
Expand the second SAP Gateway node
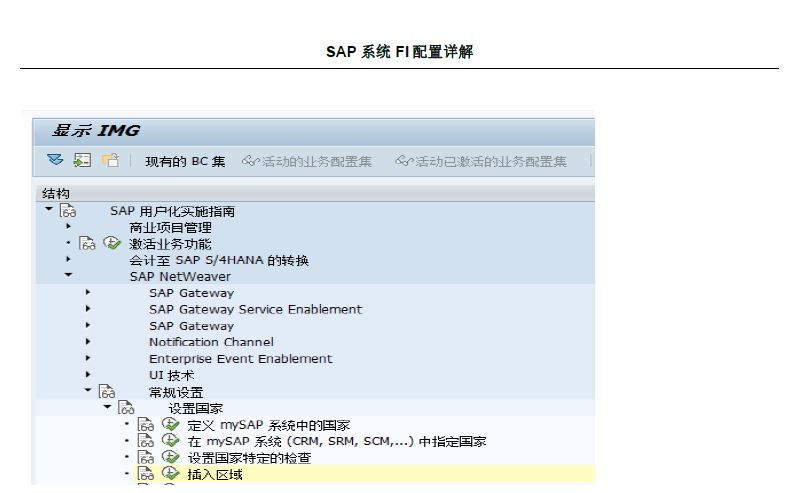(88, 324)
